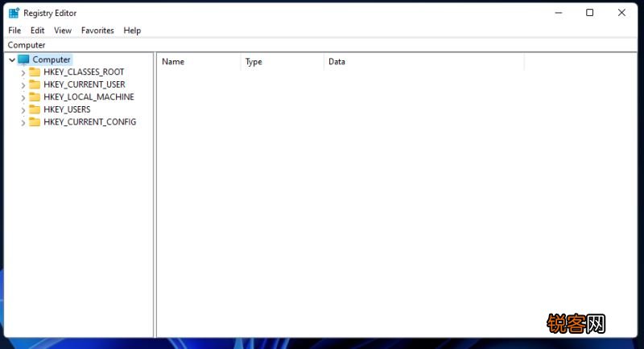Click the Name column header
Viewport: 644px width, 349px height.
[199, 62]
